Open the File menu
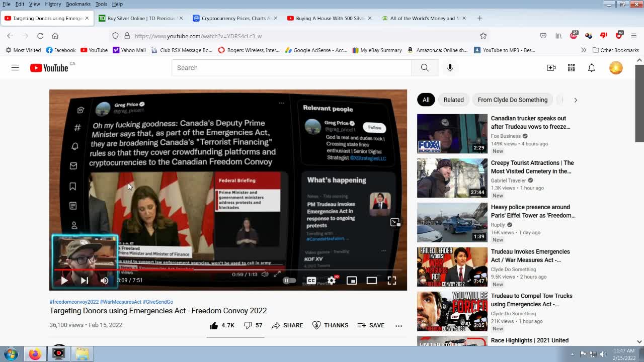Image resolution: width=644 pixels, height=362 pixels. pos(7,4)
